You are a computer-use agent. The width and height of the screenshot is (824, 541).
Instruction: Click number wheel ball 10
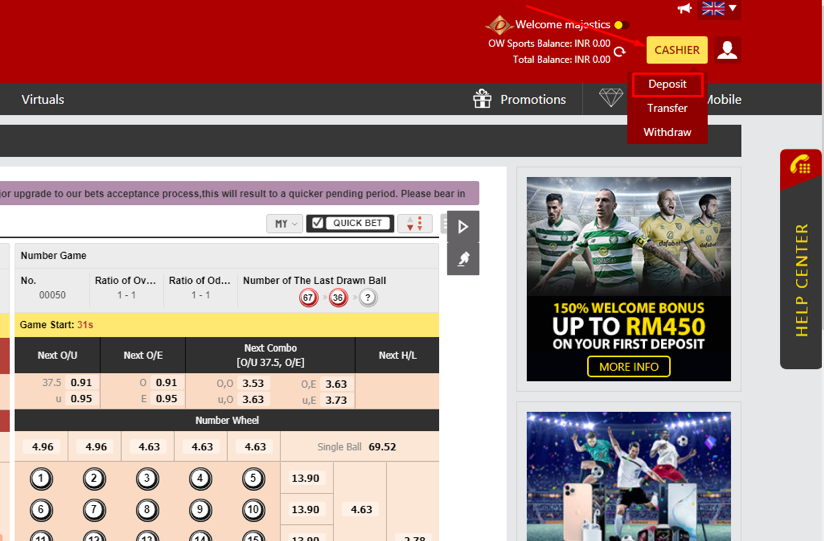253,509
